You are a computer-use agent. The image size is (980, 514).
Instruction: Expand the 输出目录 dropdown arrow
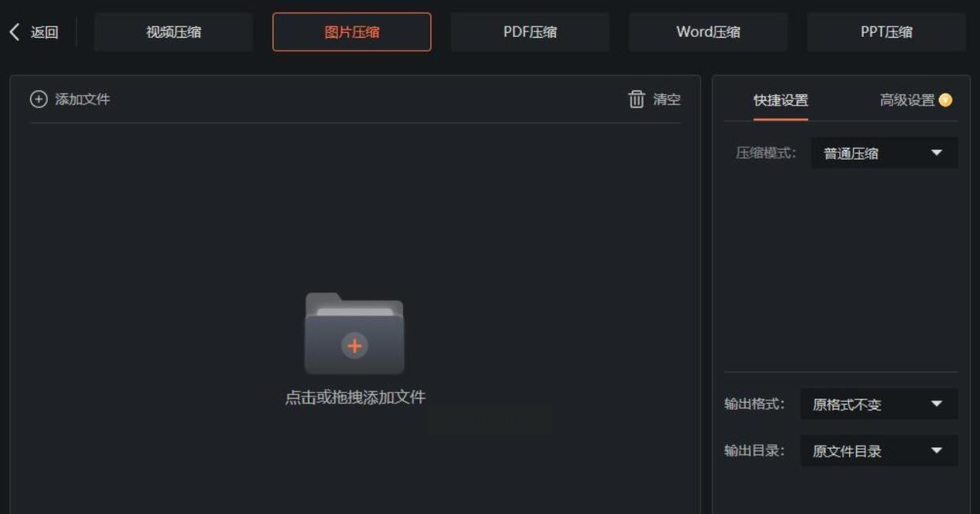point(937,451)
